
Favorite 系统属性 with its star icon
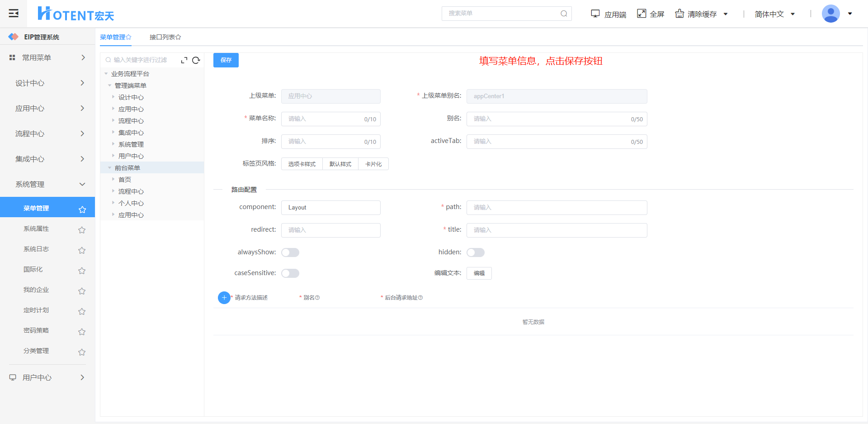point(82,230)
